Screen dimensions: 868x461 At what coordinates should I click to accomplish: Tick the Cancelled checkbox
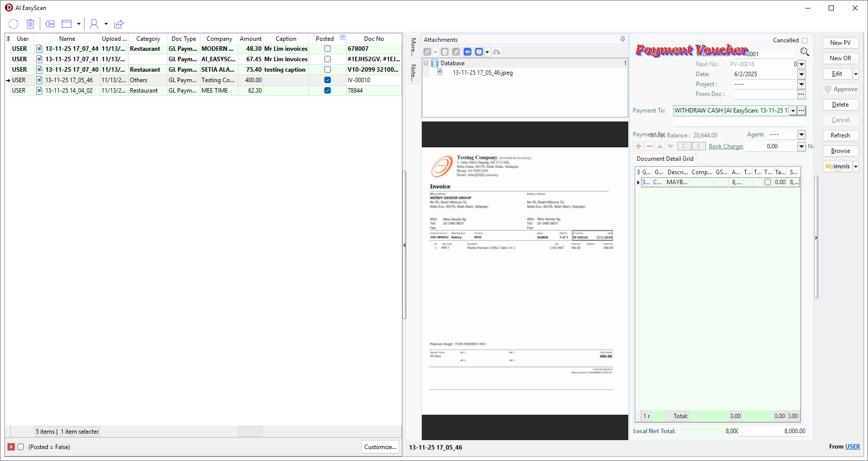tap(804, 40)
